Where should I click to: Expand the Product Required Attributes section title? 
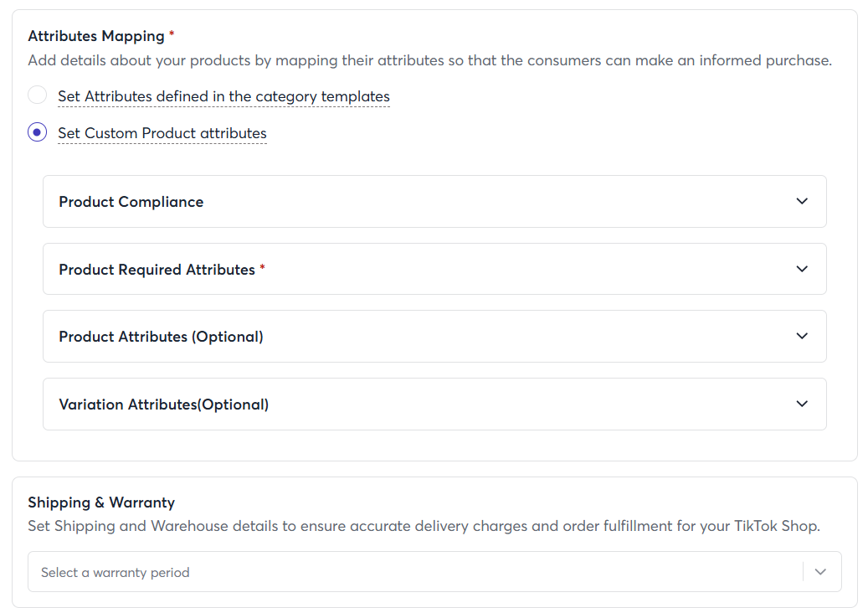point(157,270)
